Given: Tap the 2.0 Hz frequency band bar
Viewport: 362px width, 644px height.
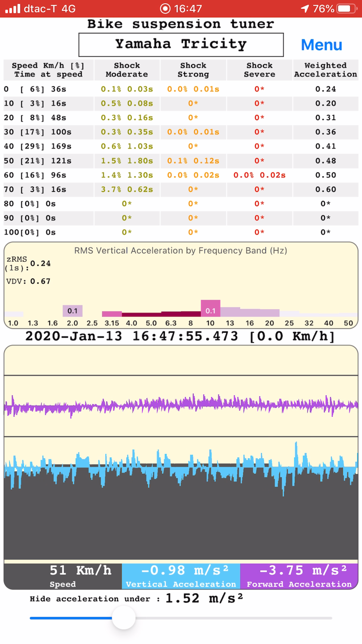Looking at the screenshot, I should pyautogui.click(x=72, y=311).
